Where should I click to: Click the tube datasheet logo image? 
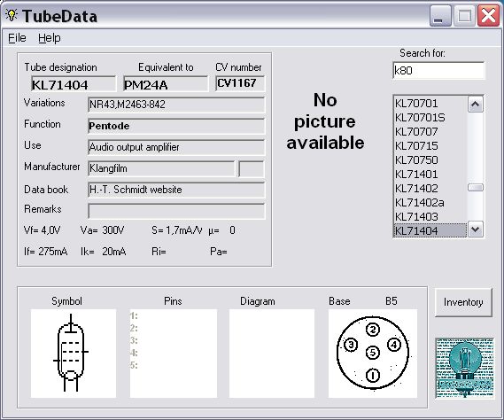(465, 368)
